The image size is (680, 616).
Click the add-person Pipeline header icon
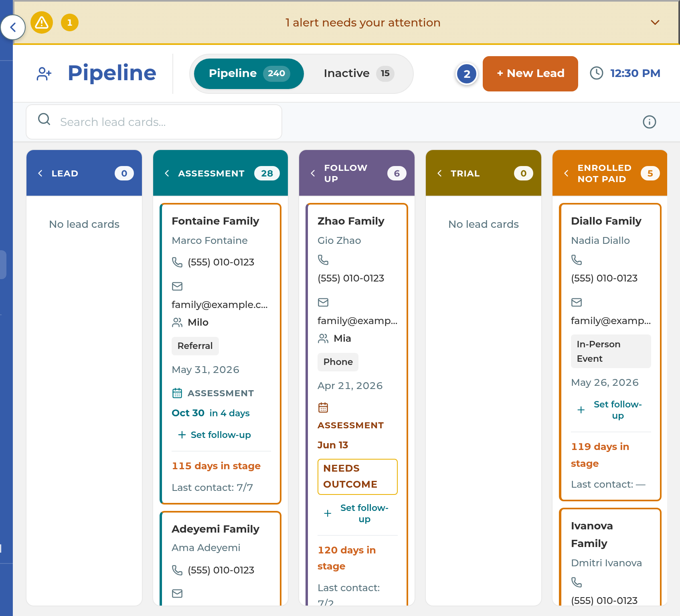44,73
